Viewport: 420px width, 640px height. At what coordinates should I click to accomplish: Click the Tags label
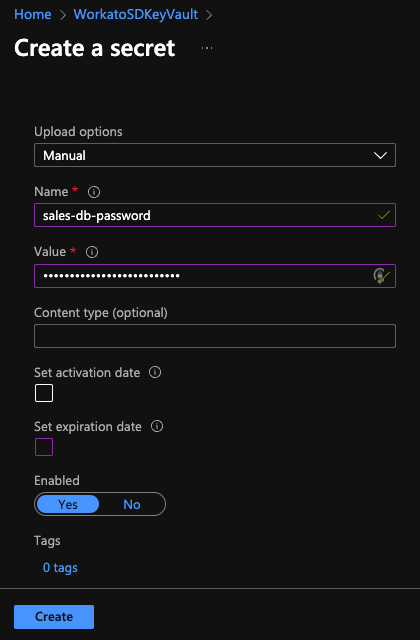[47, 541]
